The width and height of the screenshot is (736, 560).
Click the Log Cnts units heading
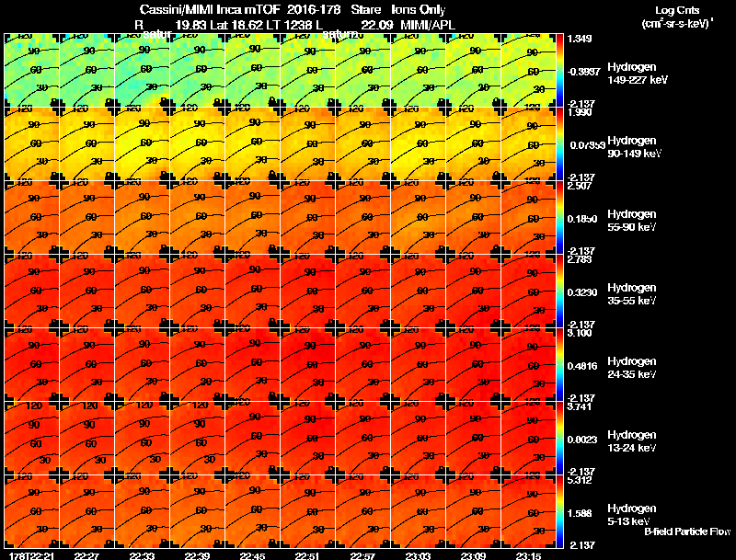pyautogui.click(x=677, y=17)
